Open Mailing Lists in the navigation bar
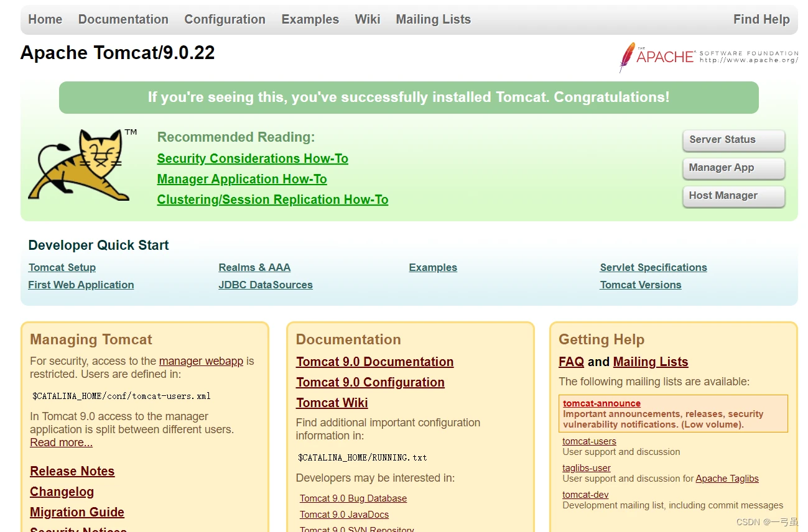808x532 pixels. [x=433, y=19]
